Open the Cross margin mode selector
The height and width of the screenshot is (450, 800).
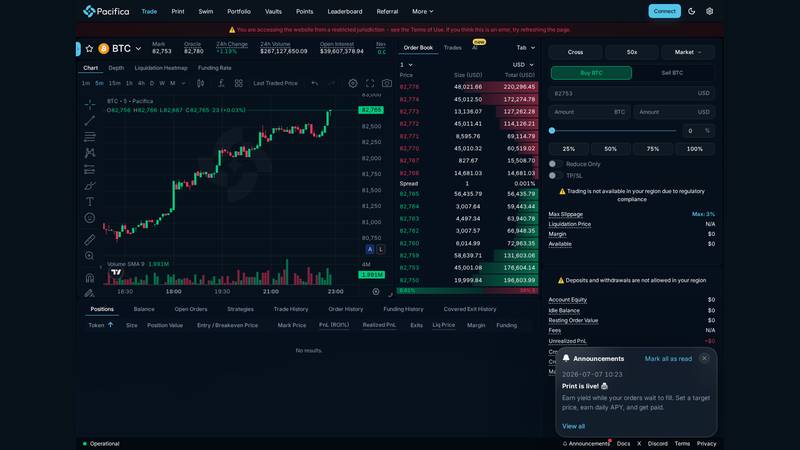pos(575,52)
